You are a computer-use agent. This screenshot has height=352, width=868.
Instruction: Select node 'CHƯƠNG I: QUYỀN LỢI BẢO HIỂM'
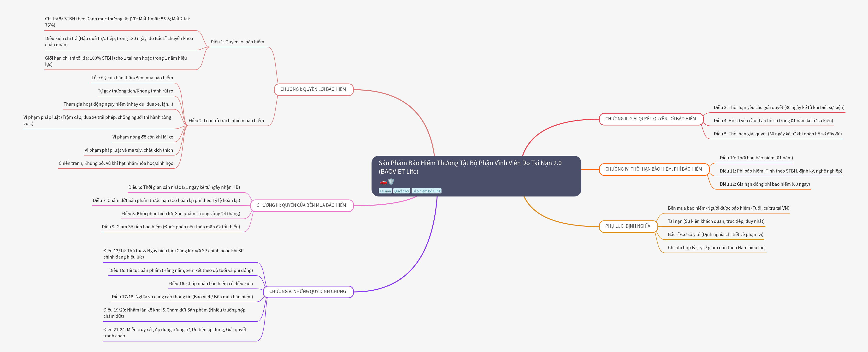click(313, 90)
